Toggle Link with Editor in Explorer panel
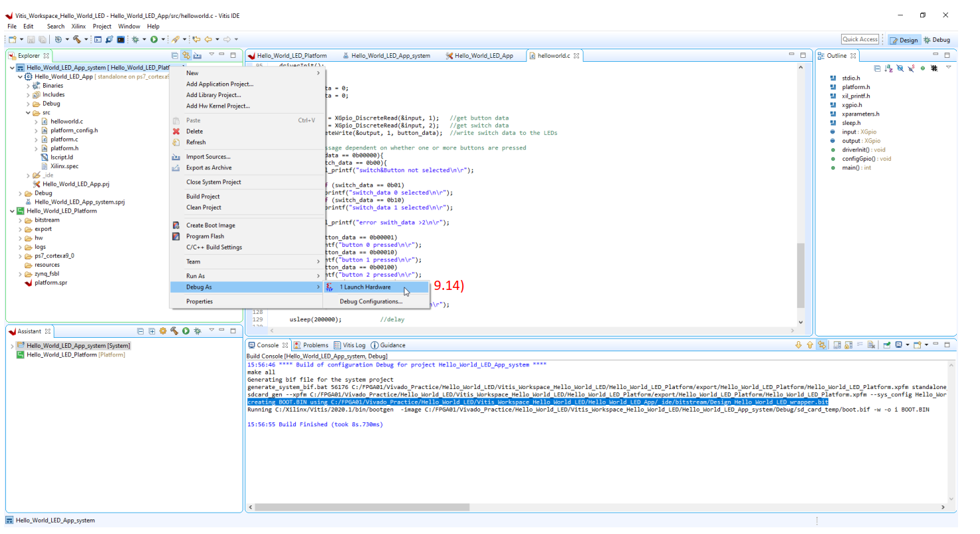The width and height of the screenshot is (980, 534). [x=186, y=55]
